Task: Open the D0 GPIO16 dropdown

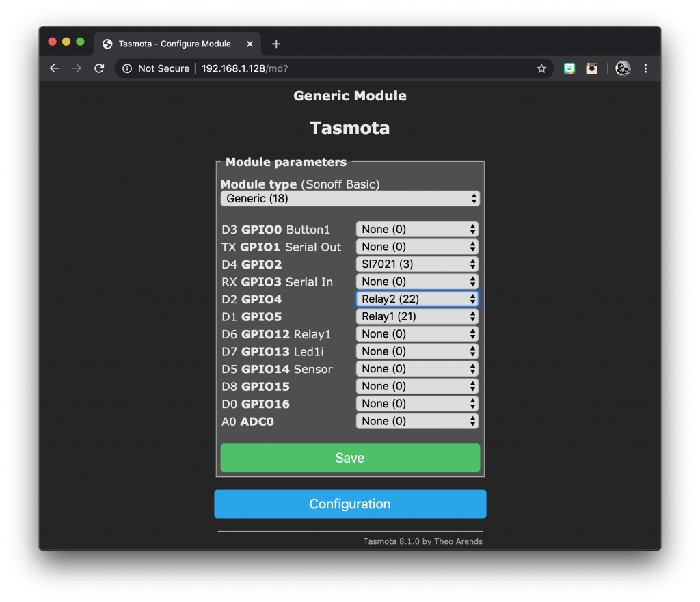Action: point(417,403)
